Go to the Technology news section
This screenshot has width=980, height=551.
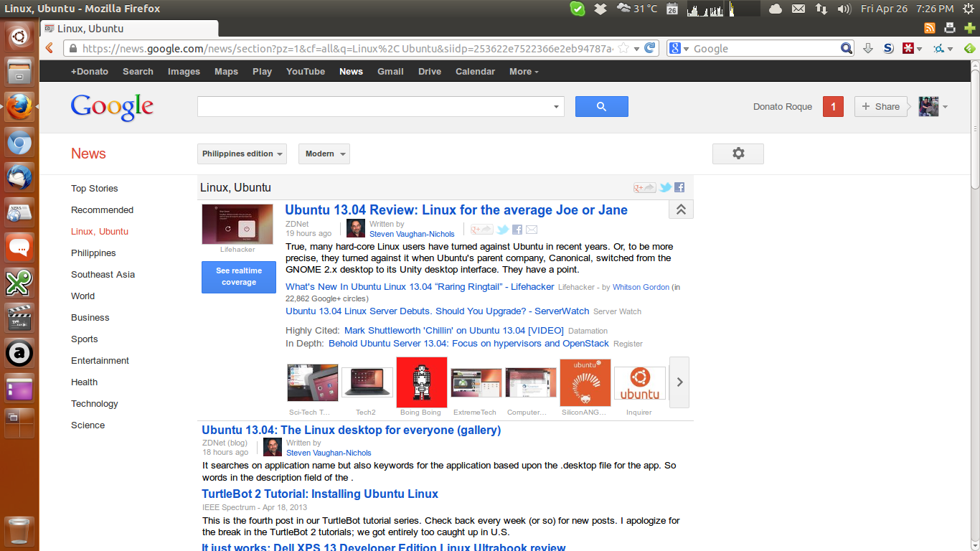point(95,403)
